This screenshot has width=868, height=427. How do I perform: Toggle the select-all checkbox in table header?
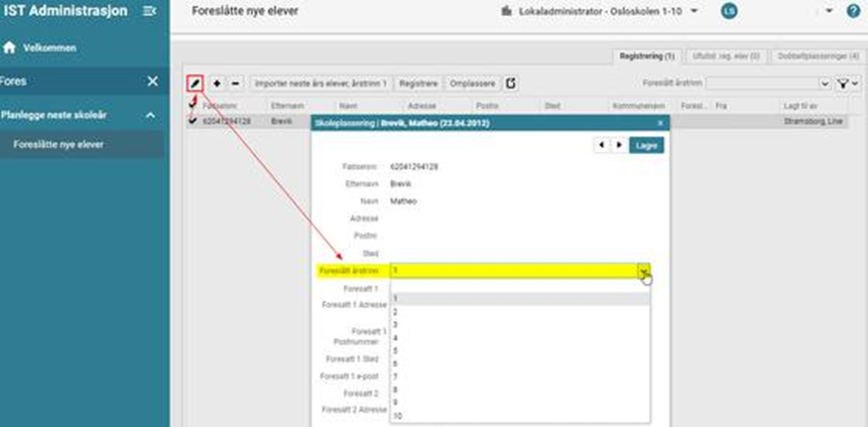[193, 103]
